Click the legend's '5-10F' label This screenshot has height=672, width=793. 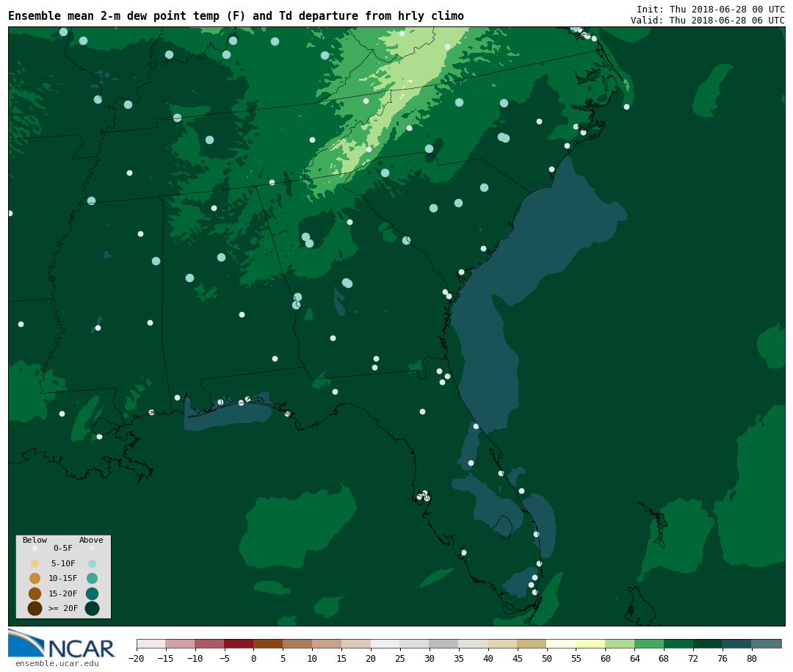[63, 563]
